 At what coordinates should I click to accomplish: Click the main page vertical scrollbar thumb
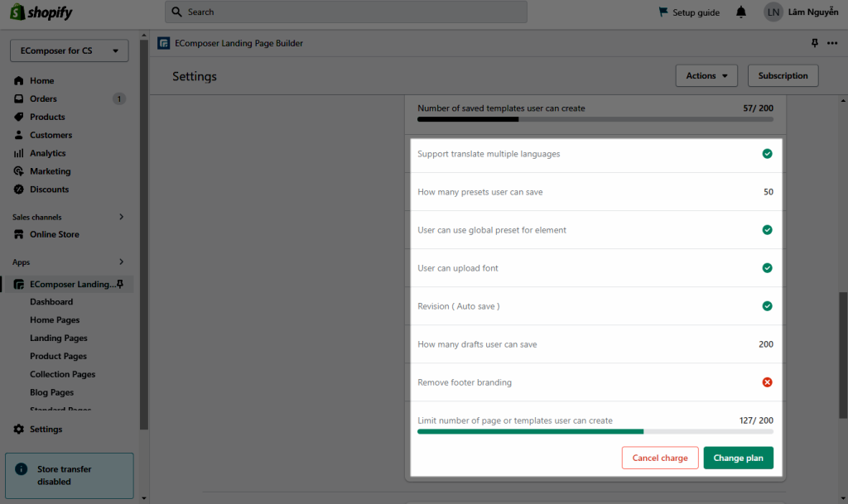[843, 355]
